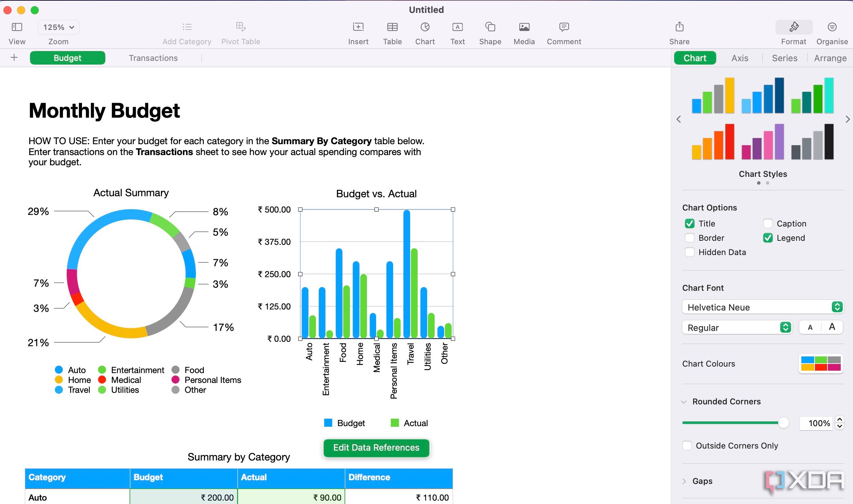Open the Chart inspector tab

point(695,58)
